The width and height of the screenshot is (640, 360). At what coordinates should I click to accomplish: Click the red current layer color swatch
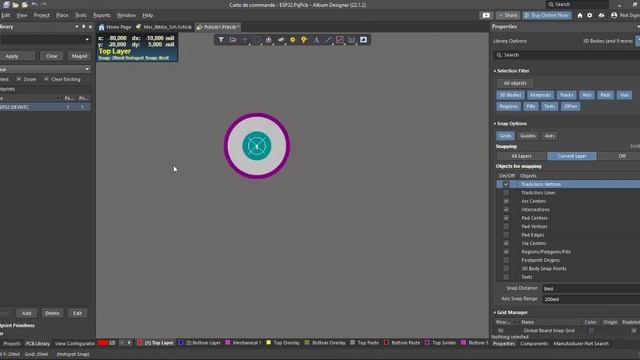[102, 343]
